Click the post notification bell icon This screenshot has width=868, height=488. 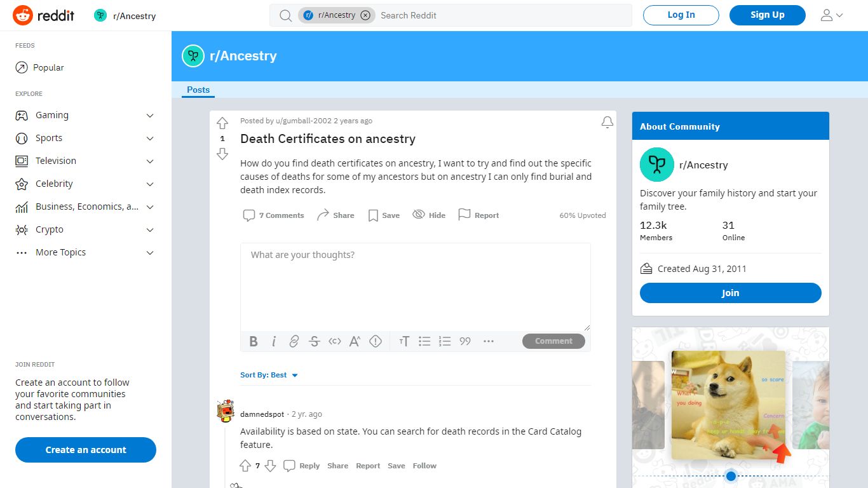coord(607,122)
